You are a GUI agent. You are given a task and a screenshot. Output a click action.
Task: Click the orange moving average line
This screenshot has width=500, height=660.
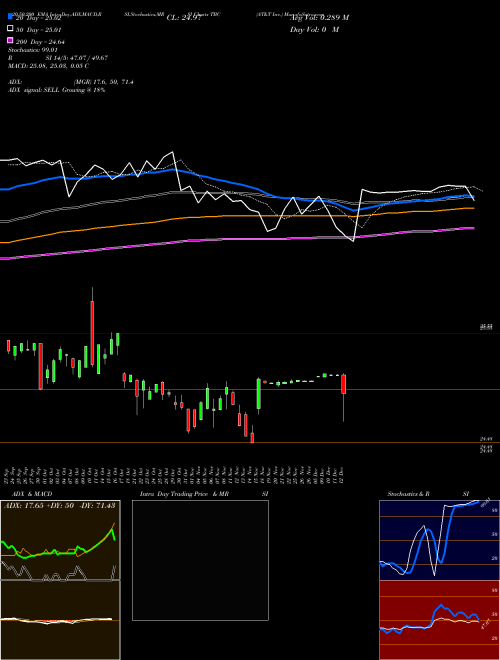coord(236,216)
